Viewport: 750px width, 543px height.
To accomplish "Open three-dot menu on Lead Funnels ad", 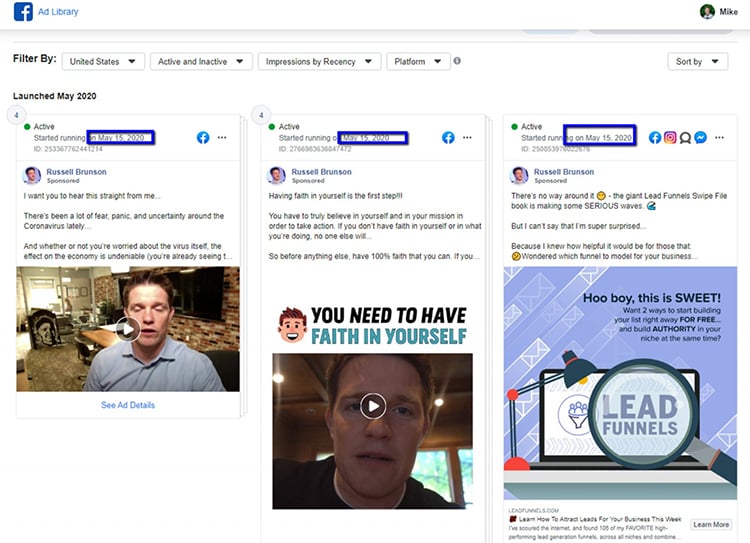I will click(x=719, y=138).
